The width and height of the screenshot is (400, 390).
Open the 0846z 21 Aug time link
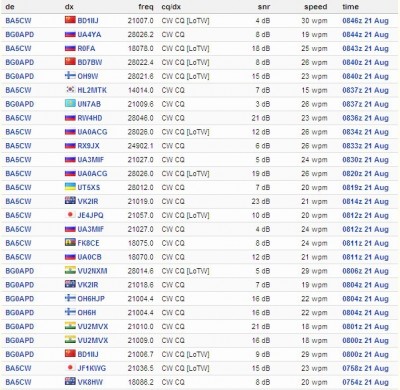click(x=365, y=21)
